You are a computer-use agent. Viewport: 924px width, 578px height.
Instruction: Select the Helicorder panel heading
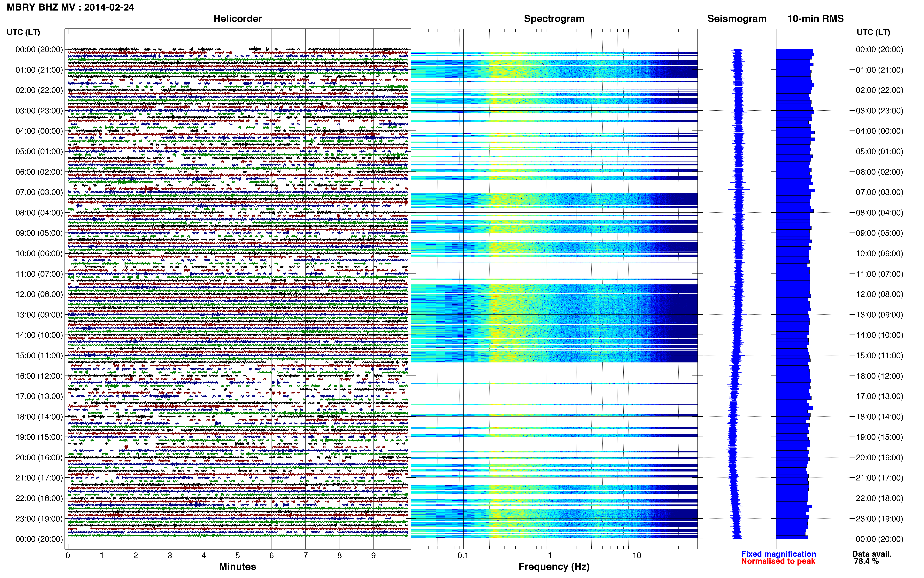237,18
